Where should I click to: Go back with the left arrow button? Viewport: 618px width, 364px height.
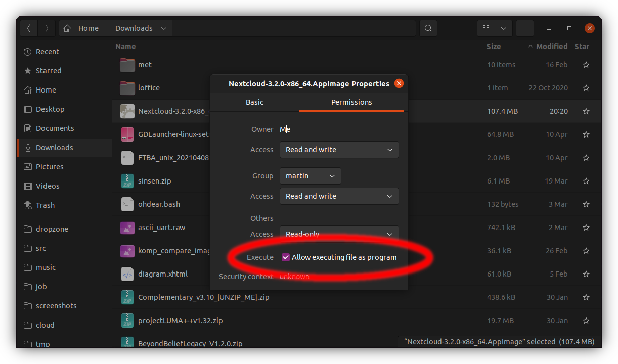[29, 28]
